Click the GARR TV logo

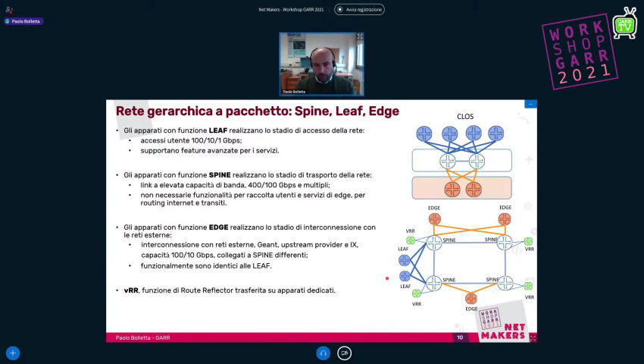625,24
